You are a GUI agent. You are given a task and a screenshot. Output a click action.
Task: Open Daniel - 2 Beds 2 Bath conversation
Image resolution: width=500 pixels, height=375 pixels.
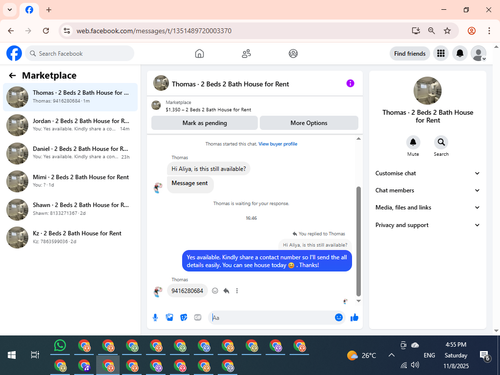coord(70,153)
